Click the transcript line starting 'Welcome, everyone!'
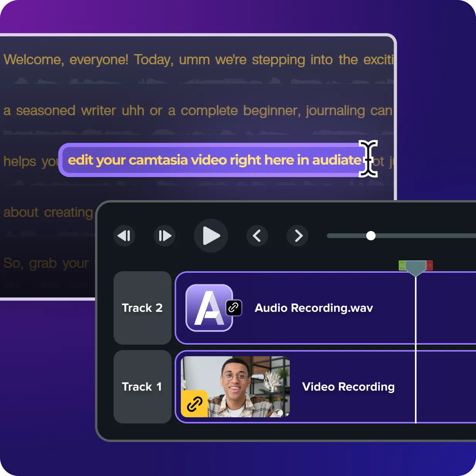 coord(199,60)
